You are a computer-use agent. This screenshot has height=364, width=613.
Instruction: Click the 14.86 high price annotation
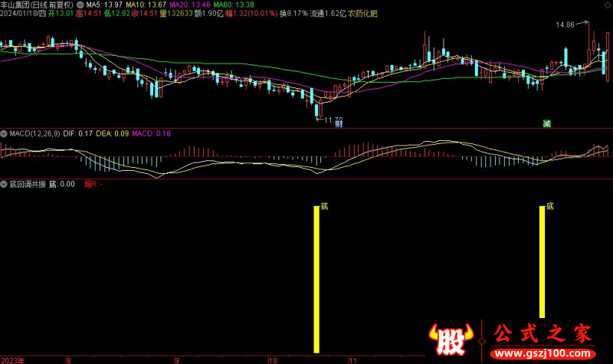[565, 25]
